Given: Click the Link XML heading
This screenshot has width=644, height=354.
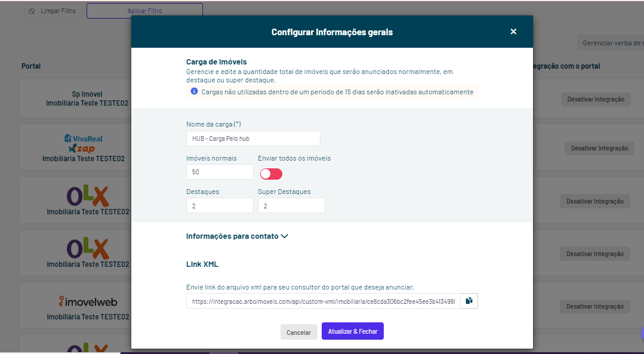Looking at the screenshot, I should (202, 264).
